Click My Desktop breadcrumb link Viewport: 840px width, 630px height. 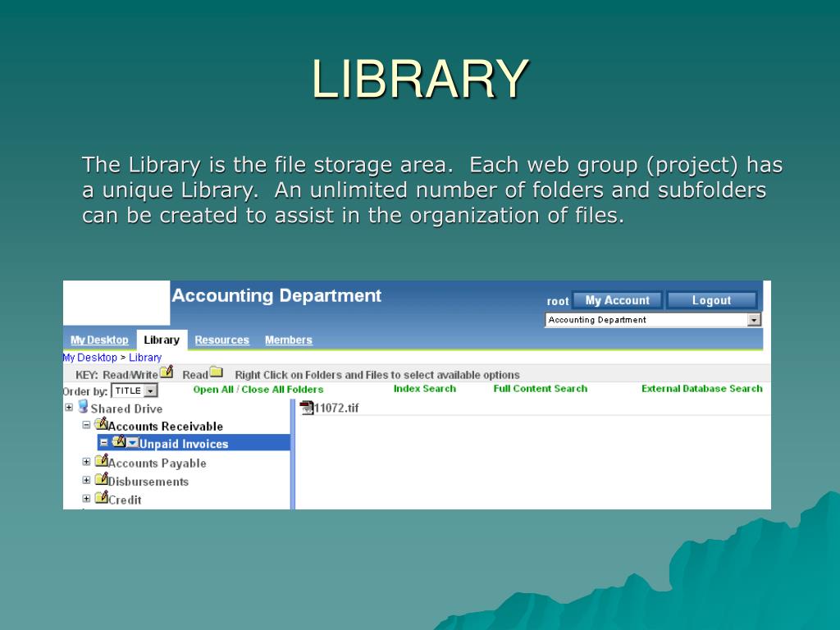pos(90,358)
